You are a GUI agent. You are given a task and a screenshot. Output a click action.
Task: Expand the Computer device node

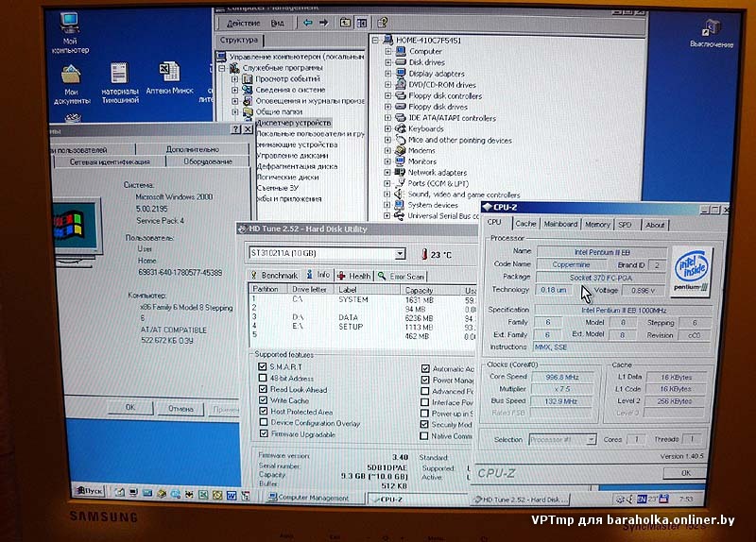pos(388,51)
